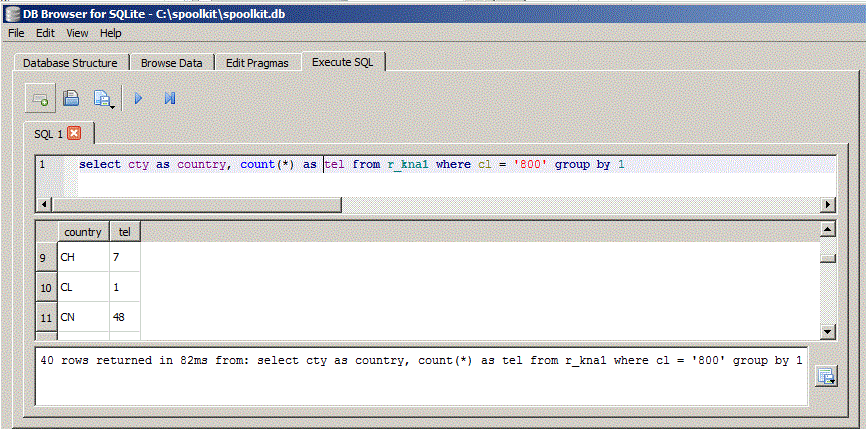Select the tel cell in row 10
This screenshot has height=429, width=866.
coord(125,287)
